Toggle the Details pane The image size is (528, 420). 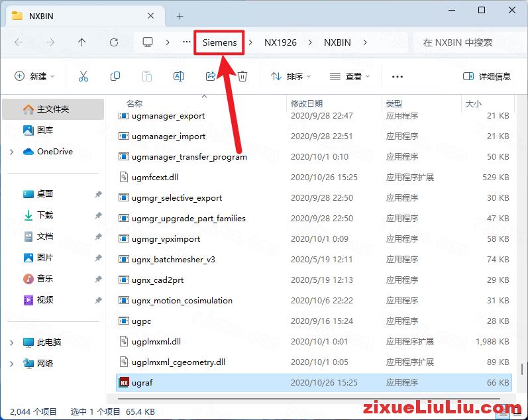[x=487, y=76]
